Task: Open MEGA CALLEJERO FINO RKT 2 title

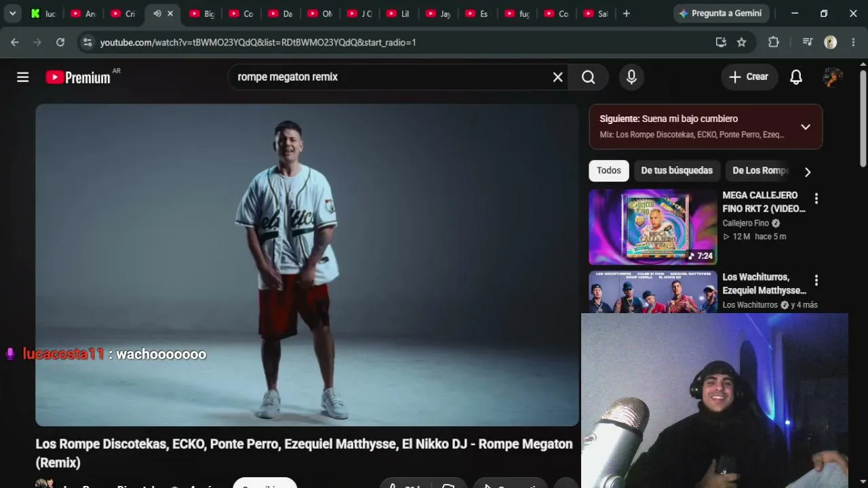Action: pos(764,202)
